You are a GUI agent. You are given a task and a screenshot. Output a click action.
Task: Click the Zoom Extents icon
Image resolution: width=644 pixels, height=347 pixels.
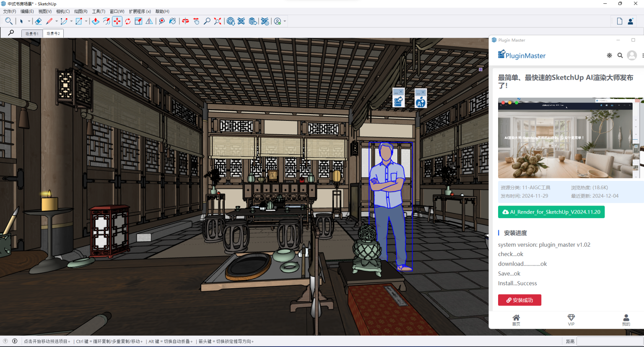click(218, 21)
